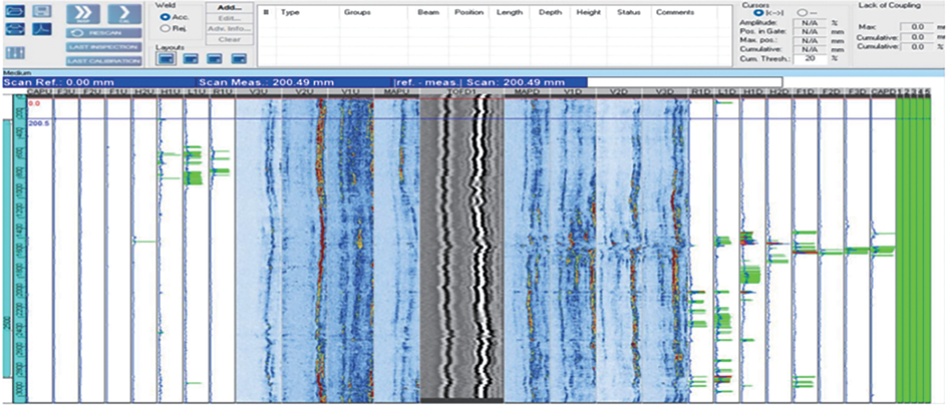Click the Pos. in Gate N/A field

point(810,31)
